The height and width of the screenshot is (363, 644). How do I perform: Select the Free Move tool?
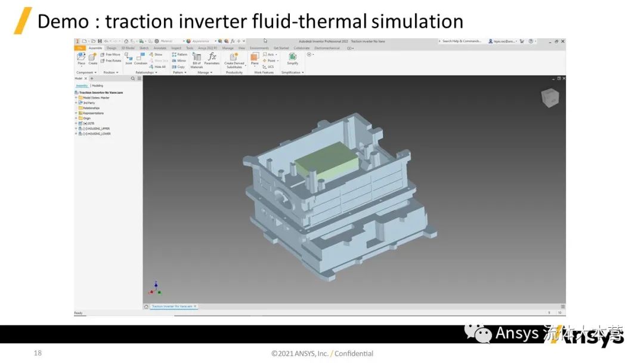[110, 54]
